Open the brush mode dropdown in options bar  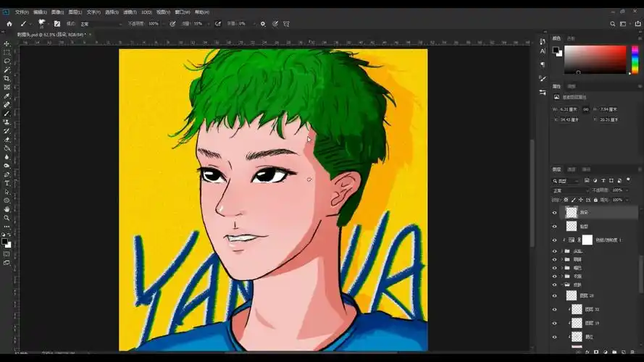[98, 24]
